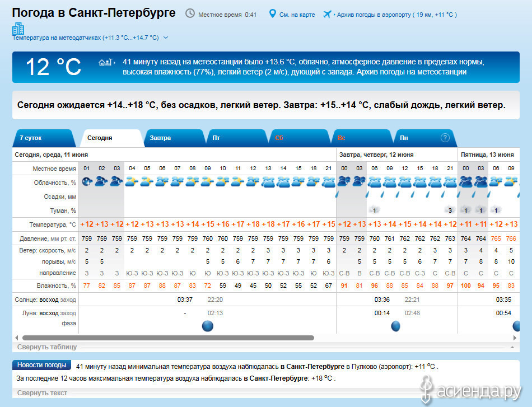Click today's 04 hour cloudiness icon
The height and width of the screenshot is (407, 532).
point(132,182)
